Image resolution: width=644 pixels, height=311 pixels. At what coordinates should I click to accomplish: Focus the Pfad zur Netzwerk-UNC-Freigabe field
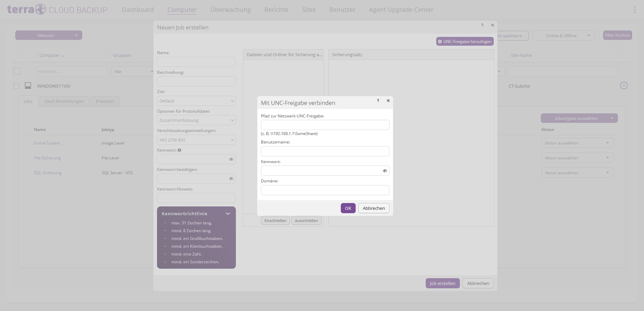point(325,125)
